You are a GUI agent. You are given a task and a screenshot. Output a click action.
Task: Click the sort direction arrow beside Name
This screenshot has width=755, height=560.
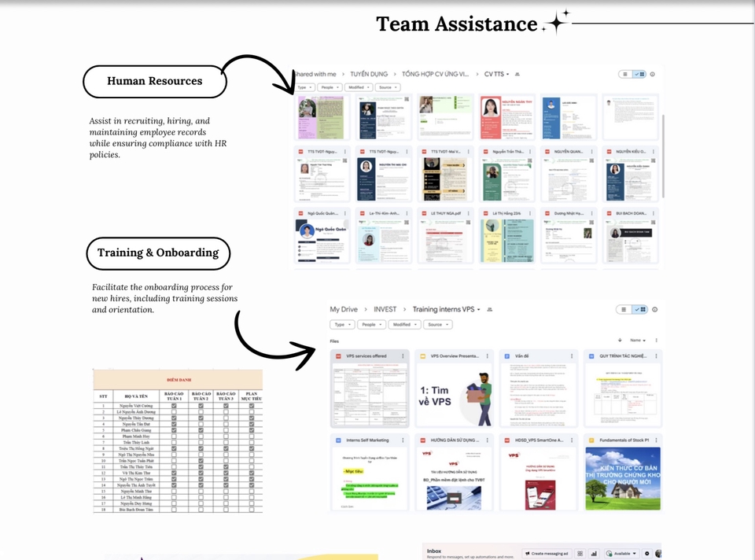[620, 341]
